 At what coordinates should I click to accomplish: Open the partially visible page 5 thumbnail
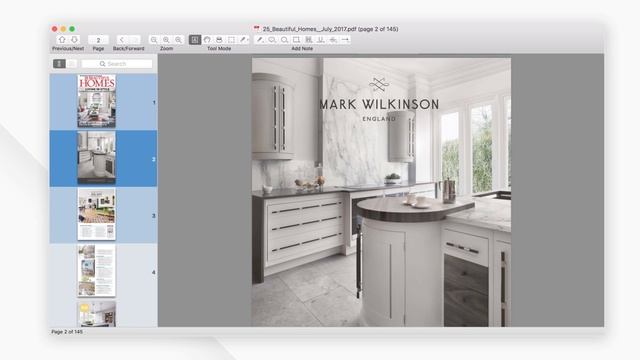[97, 314]
